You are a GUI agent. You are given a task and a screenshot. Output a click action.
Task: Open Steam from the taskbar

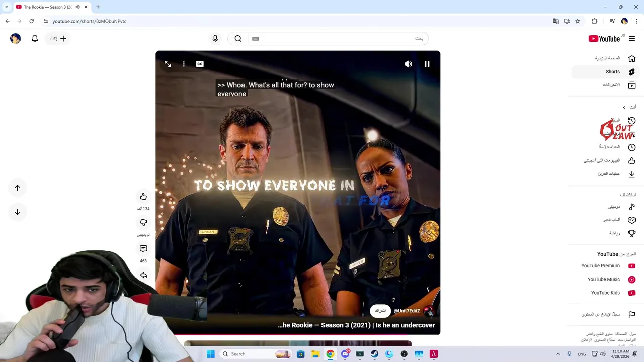coord(374,354)
